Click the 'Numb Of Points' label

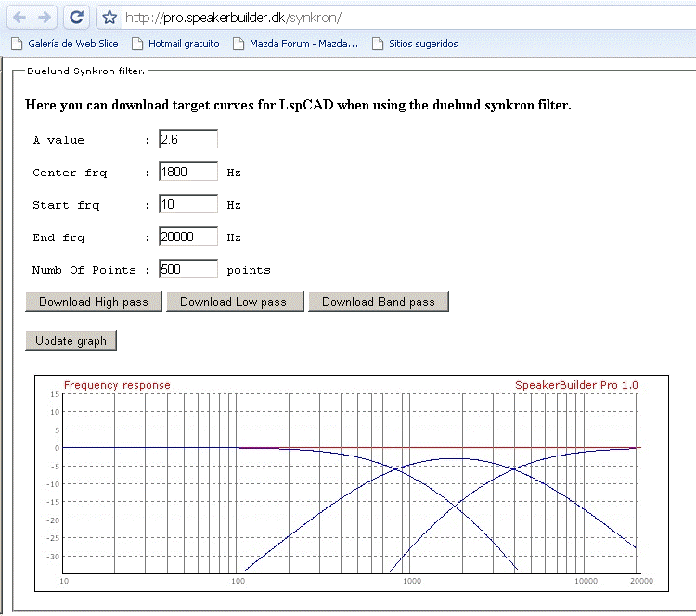84,270
